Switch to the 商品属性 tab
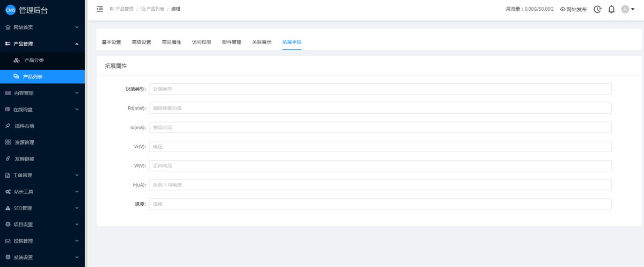The image size is (644, 267). [x=171, y=42]
